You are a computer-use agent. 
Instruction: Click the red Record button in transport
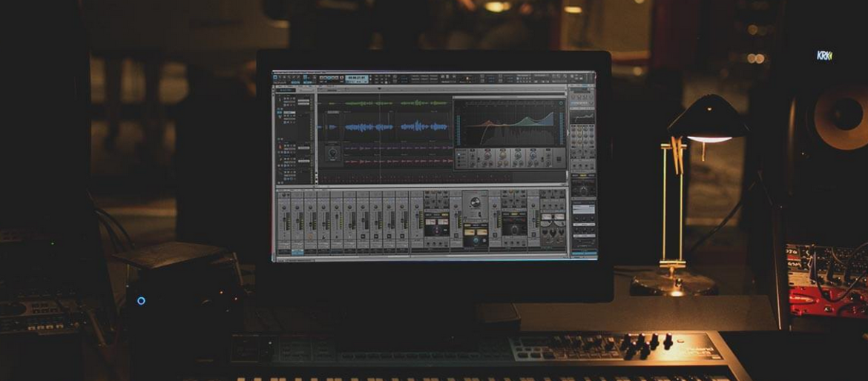pyautogui.click(x=341, y=77)
